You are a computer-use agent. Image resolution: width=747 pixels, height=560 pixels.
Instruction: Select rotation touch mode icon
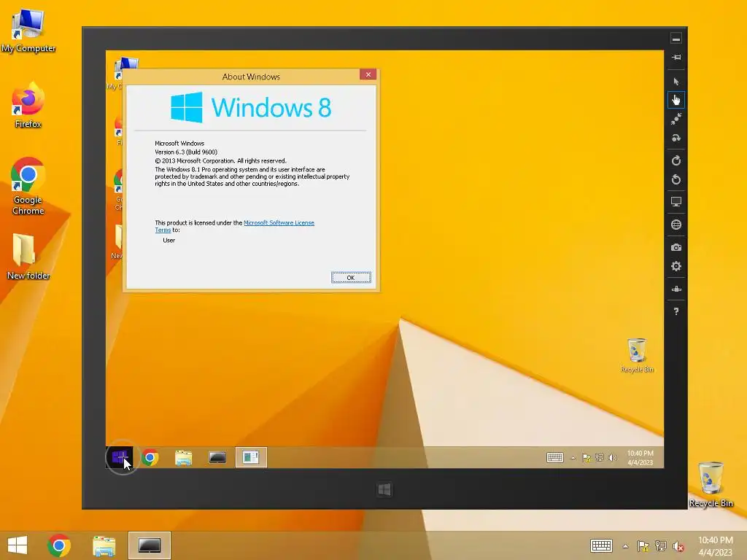[x=676, y=138]
